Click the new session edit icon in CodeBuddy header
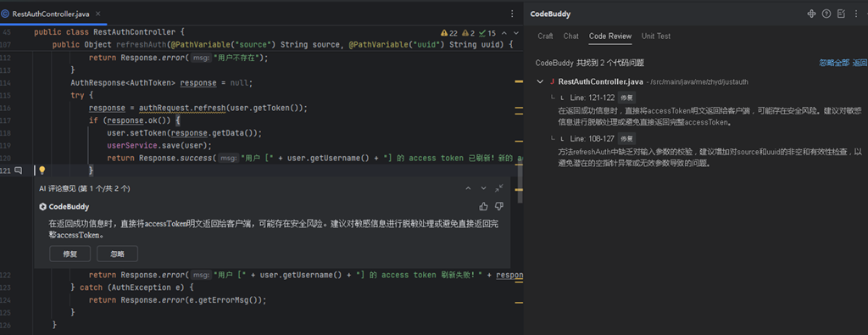The image size is (868, 335). click(842, 14)
